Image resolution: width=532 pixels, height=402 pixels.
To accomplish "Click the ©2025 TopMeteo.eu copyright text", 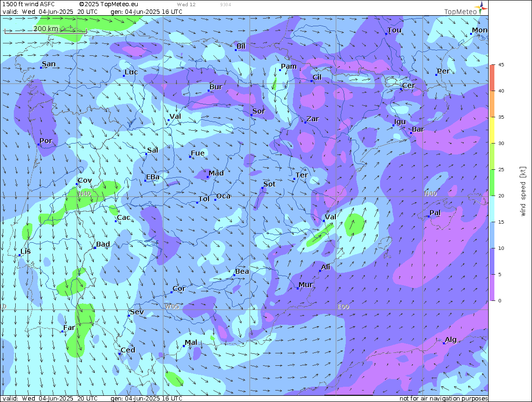I will [109, 4].
